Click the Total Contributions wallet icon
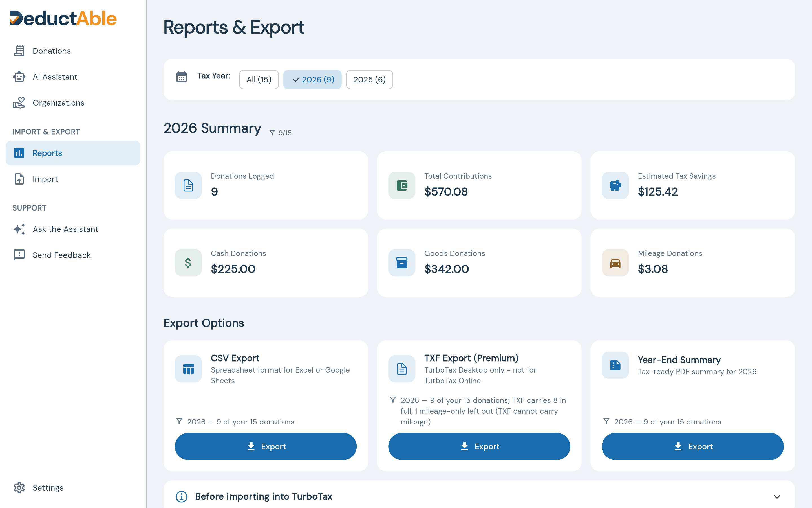This screenshot has height=508, width=812. click(x=402, y=185)
